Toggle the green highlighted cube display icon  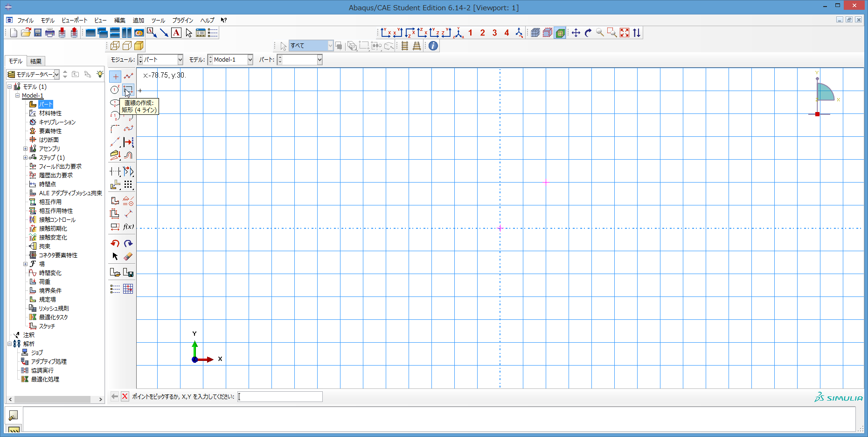point(560,33)
